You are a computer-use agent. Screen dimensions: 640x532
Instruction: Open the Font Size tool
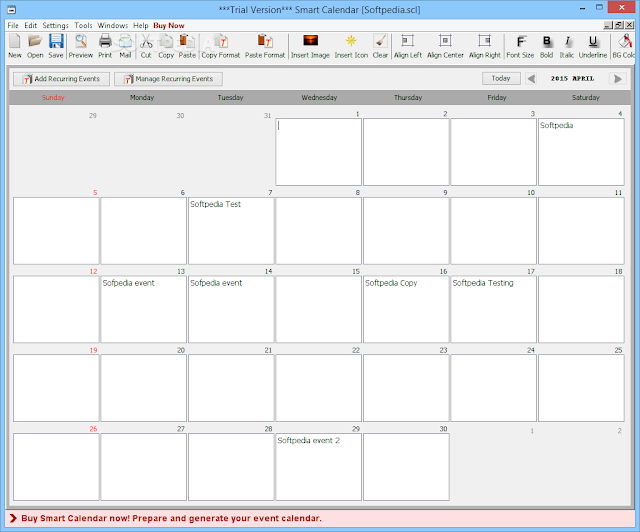click(520, 46)
